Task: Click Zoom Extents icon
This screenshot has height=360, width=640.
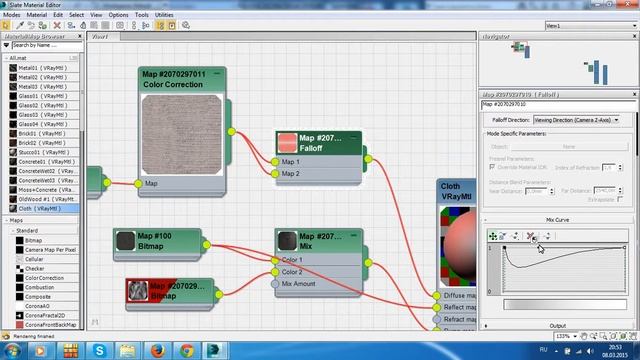Action: point(613,336)
